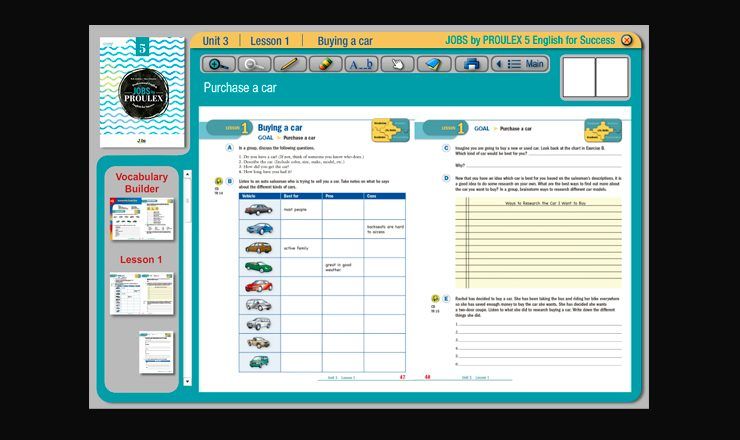The width and height of the screenshot is (740, 440).
Task: Click the yellow notepad research area
Action: click(538, 243)
